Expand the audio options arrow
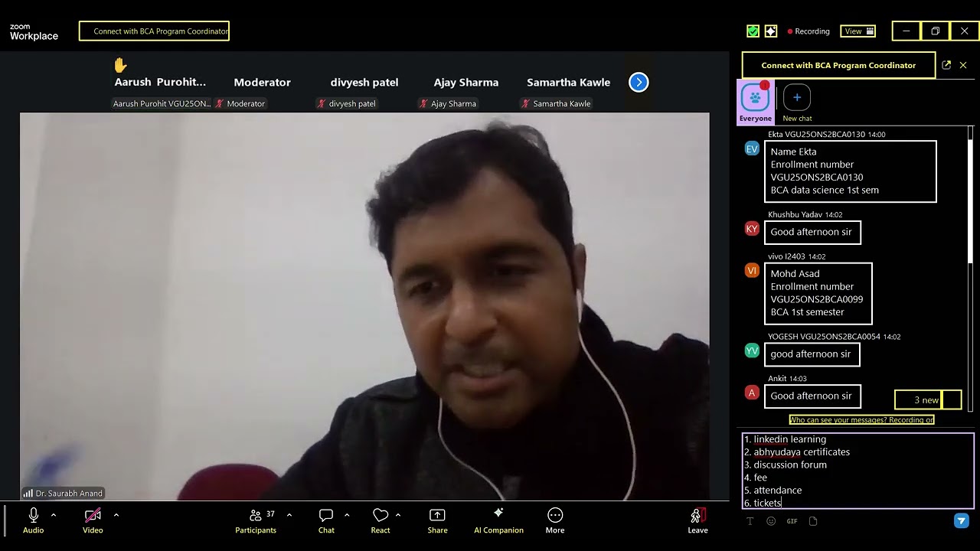This screenshot has height=551, width=980. coord(54,515)
